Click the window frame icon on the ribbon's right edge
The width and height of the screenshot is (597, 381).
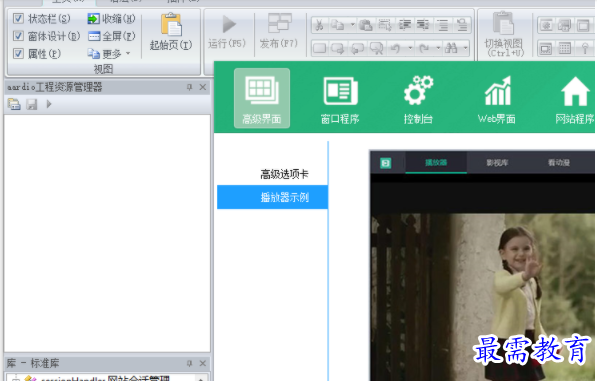[584, 26]
